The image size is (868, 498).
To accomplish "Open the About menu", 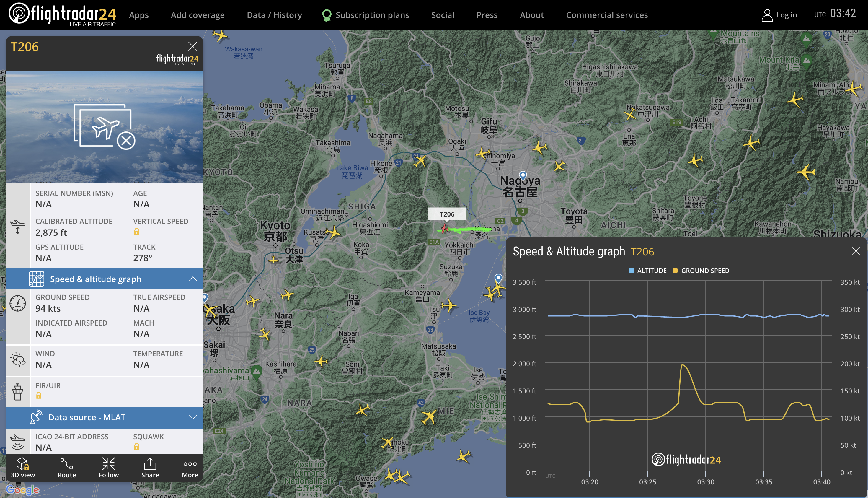I will coord(532,15).
